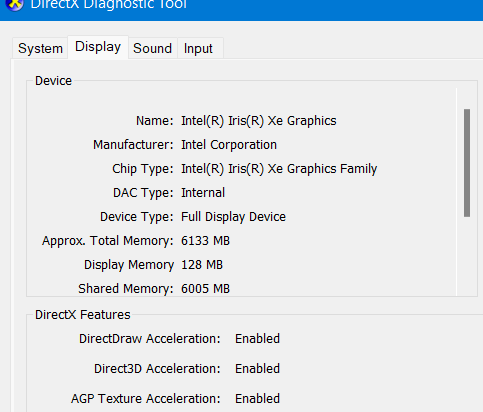The width and height of the screenshot is (483, 412).
Task: Click the Device panel vertical scrollbar thumb
Action: 467,163
